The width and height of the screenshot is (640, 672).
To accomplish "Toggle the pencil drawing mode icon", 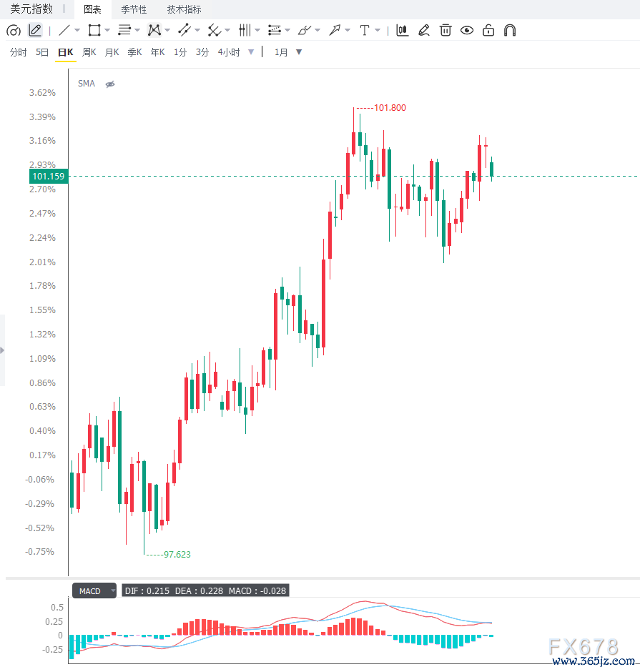I will coord(35,31).
